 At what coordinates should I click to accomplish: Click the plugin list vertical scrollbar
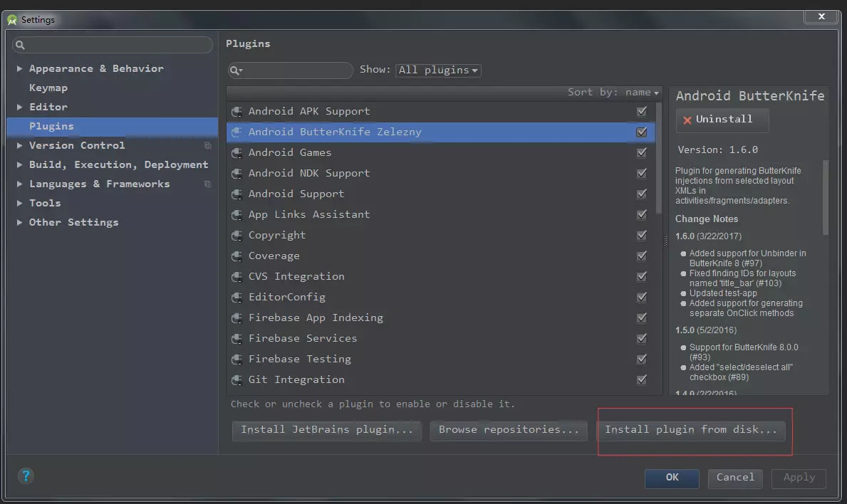point(658,157)
